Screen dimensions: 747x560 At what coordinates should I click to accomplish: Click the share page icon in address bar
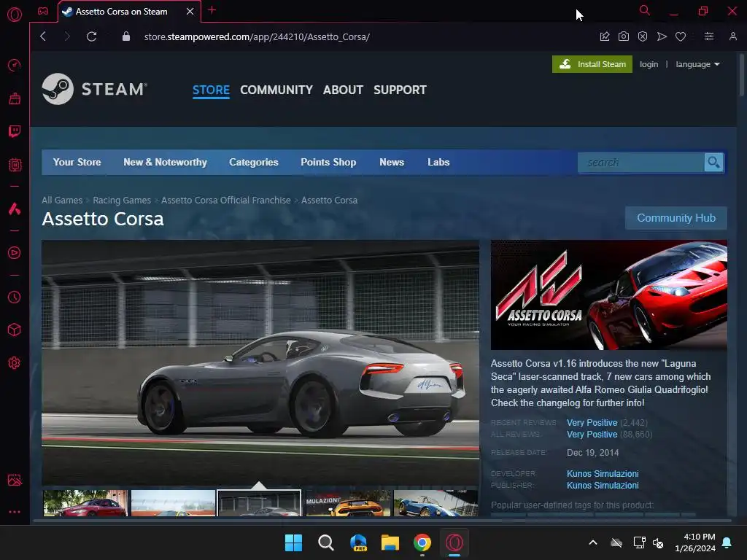pyautogui.click(x=605, y=36)
